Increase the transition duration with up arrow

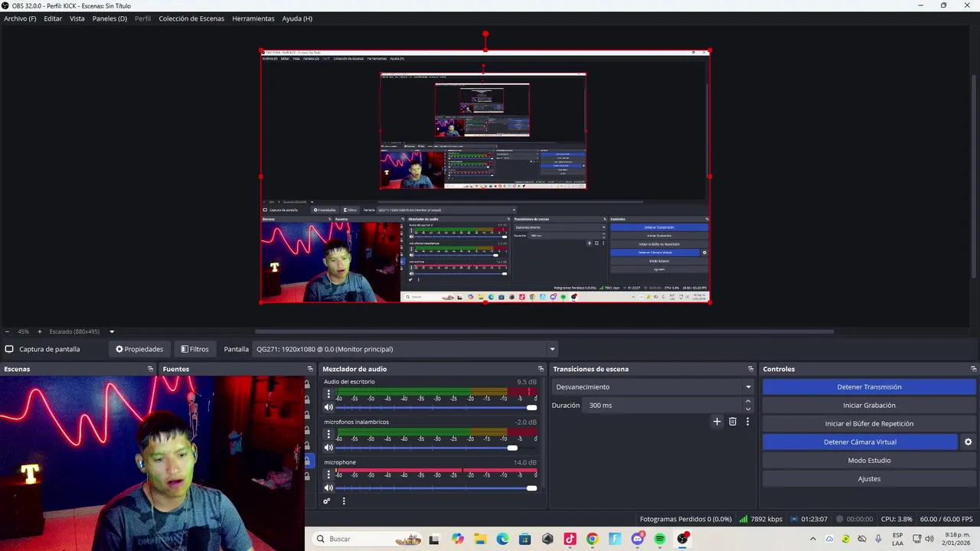[x=748, y=401]
